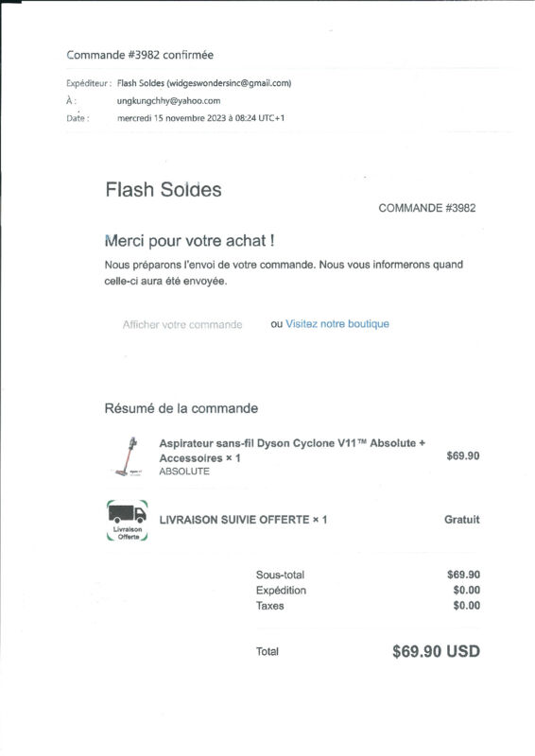Screen dimensions: 535x756
Task: Click the ABSOLUTE variant label
Action: [x=184, y=472]
